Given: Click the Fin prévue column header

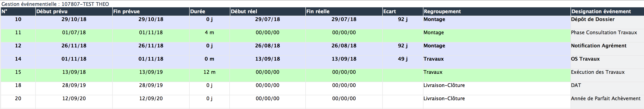Looking at the screenshot, I should tap(151, 11).
